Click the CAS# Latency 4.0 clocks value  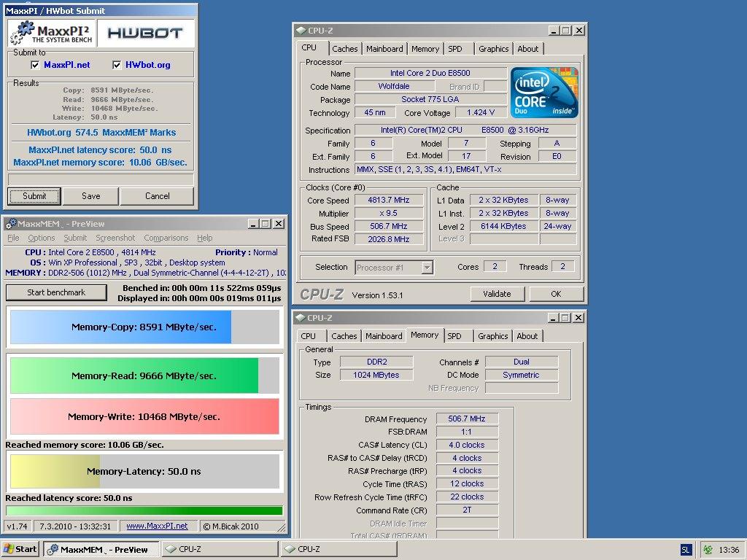(x=467, y=445)
